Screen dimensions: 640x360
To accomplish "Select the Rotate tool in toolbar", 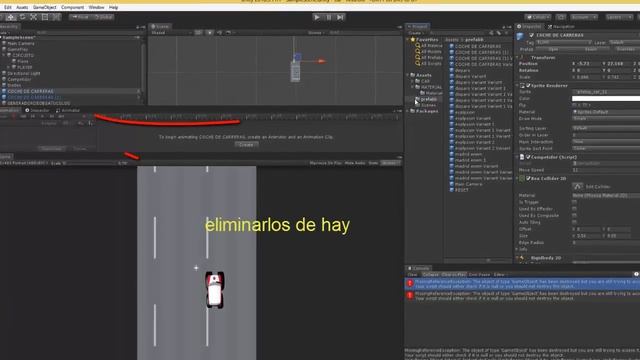I will point(22,17).
